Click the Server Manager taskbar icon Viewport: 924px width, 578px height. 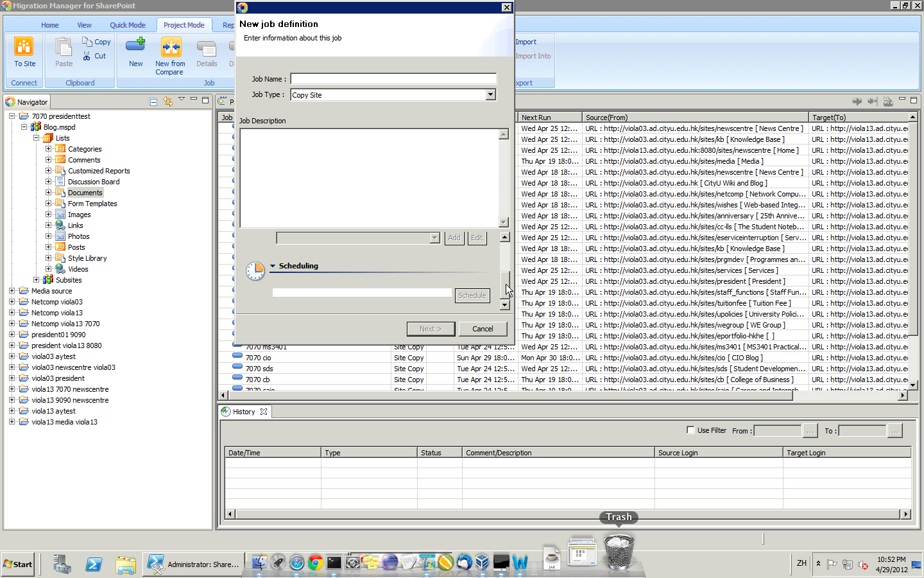click(62, 564)
